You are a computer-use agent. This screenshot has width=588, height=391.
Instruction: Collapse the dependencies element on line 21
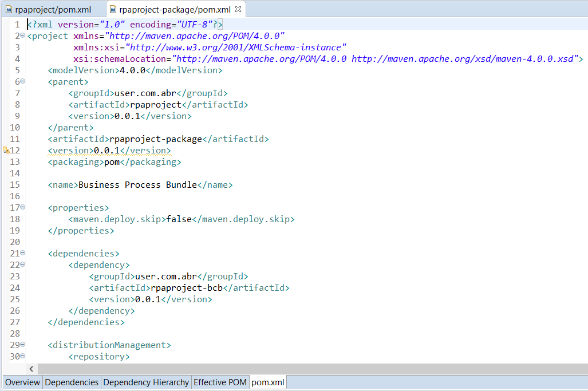(x=22, y=252)
